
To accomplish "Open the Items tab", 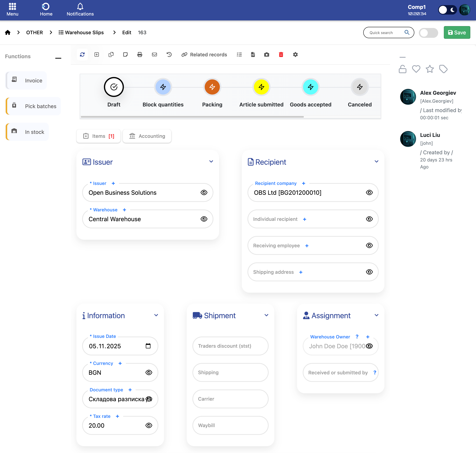I will [99, 136].
